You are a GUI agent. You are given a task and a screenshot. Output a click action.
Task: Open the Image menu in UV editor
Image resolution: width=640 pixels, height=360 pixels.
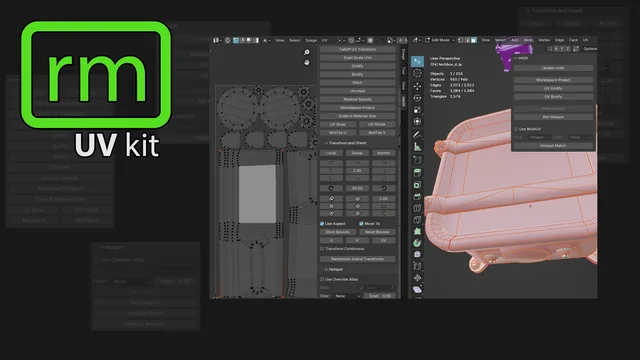(311, 40)
